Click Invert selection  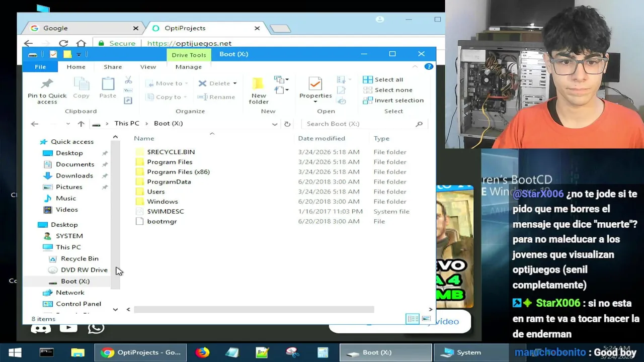pos(393,101)
